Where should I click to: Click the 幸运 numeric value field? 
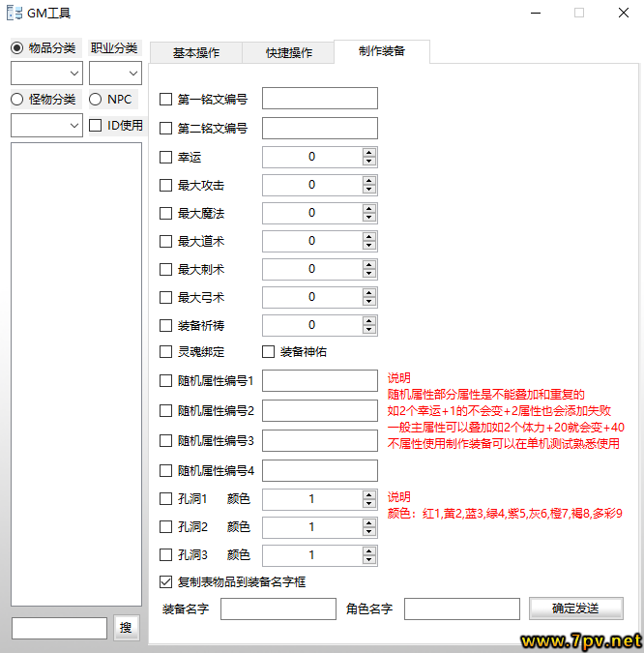312,157
